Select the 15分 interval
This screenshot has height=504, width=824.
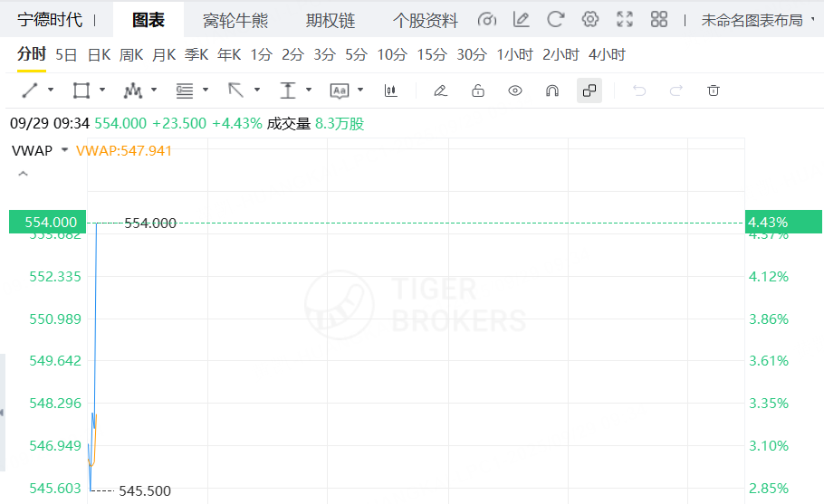coord(432,54)
